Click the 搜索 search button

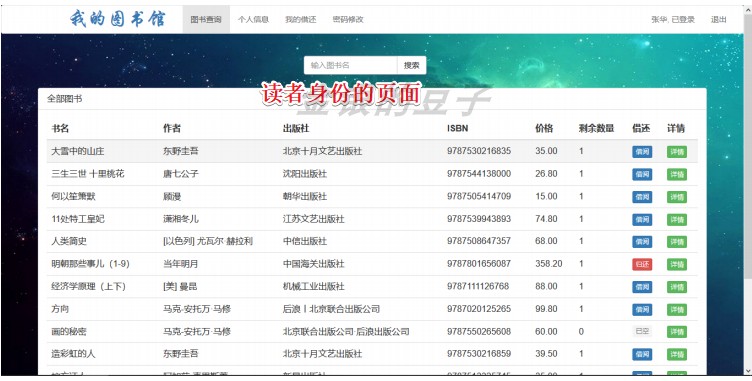point(411,65)
